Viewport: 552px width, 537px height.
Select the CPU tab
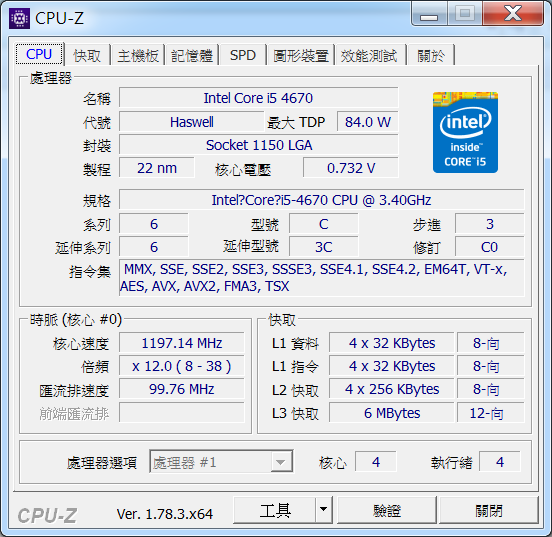click(x=39, y=54)
